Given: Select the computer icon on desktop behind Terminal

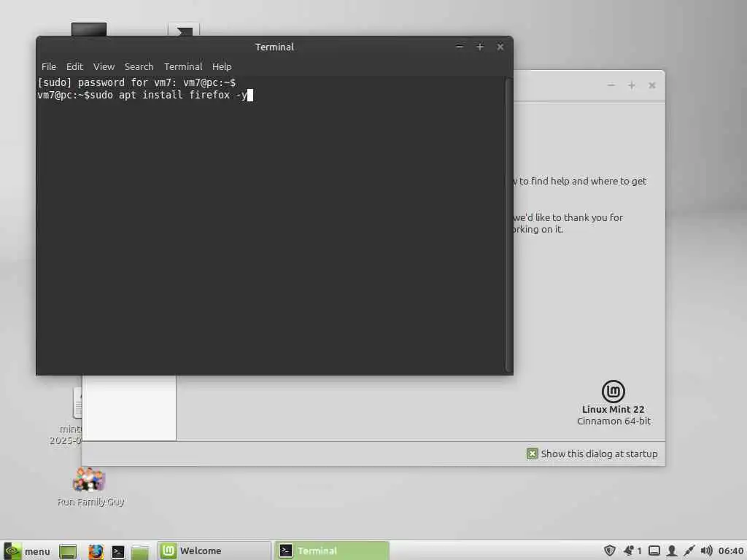Looking at the screenshot, I should (89, 29).
